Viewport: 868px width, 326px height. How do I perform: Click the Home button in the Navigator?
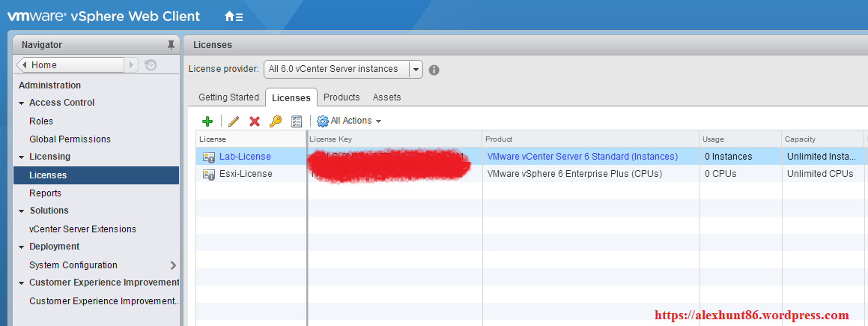point(70,64)
